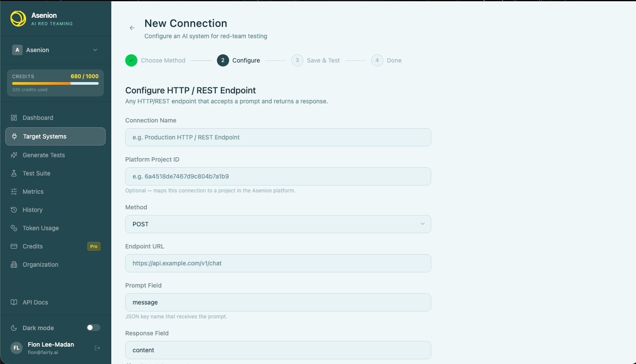Go to Token Usage
The image size is (636, 364).
pyautogui.click(x=55, y=228)
